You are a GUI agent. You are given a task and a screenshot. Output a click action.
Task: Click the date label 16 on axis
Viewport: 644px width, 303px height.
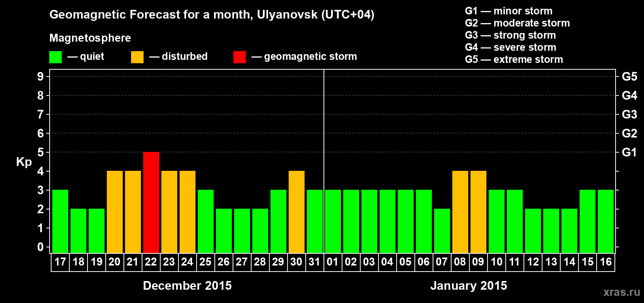click(606, 262)
